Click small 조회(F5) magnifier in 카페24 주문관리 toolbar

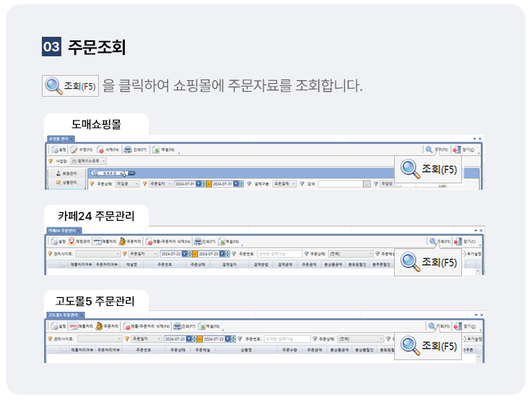pyautogui.click(x=432, y=242)
